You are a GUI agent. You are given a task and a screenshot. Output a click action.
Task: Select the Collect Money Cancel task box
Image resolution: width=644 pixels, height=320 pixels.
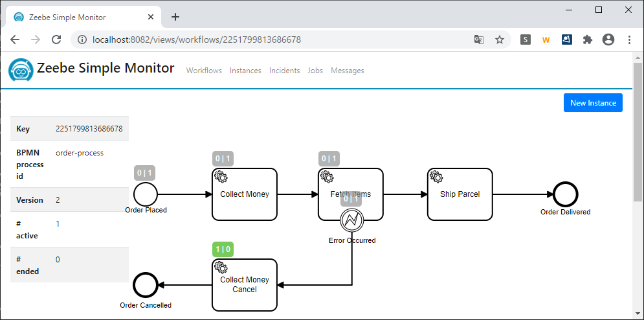[245, 284]
